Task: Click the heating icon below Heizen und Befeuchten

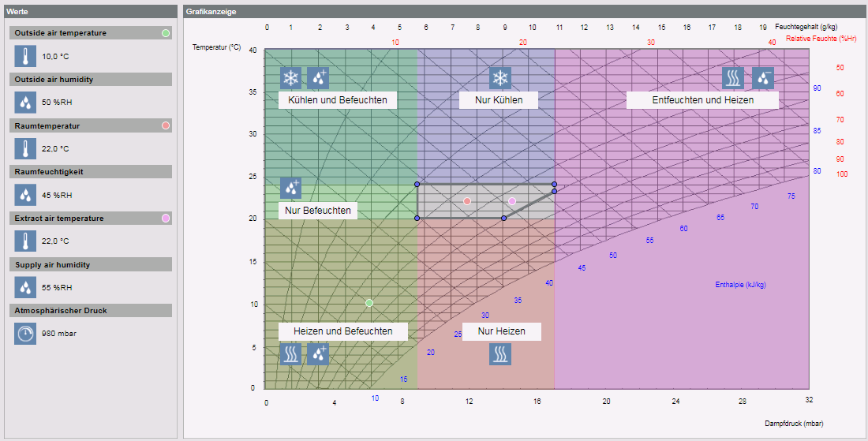Action: pyautogui.click(x=290, y=354)
